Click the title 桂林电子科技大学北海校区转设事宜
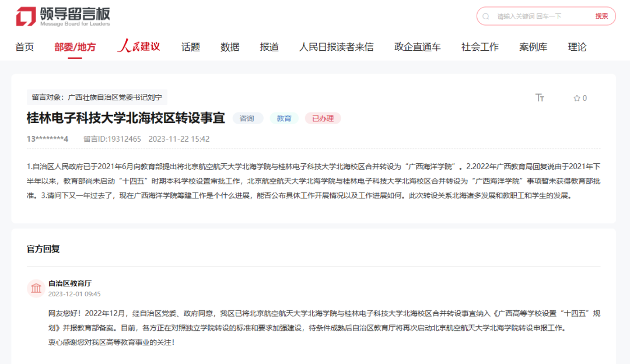Screen dimensions: 630x364 tap(126, 118)
